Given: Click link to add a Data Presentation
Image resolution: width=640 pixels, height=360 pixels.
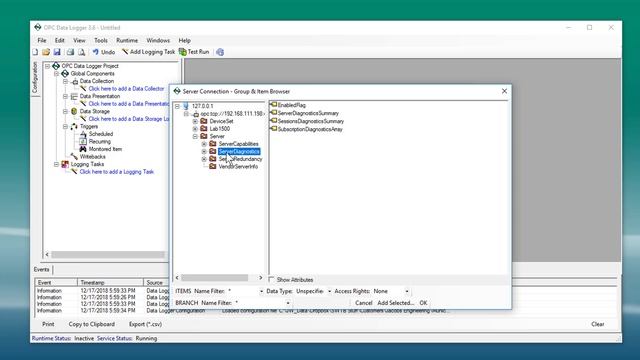Looking at the screenshot, I should [129, 104].
